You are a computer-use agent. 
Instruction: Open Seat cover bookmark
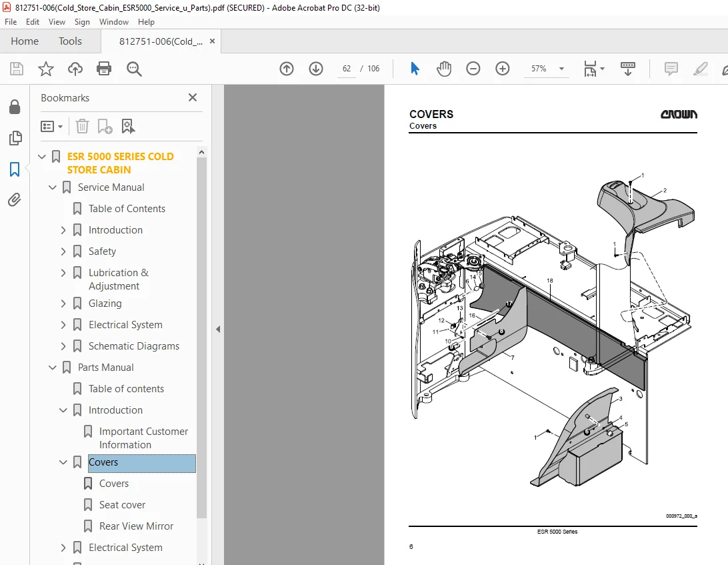(x=122, y=504)
